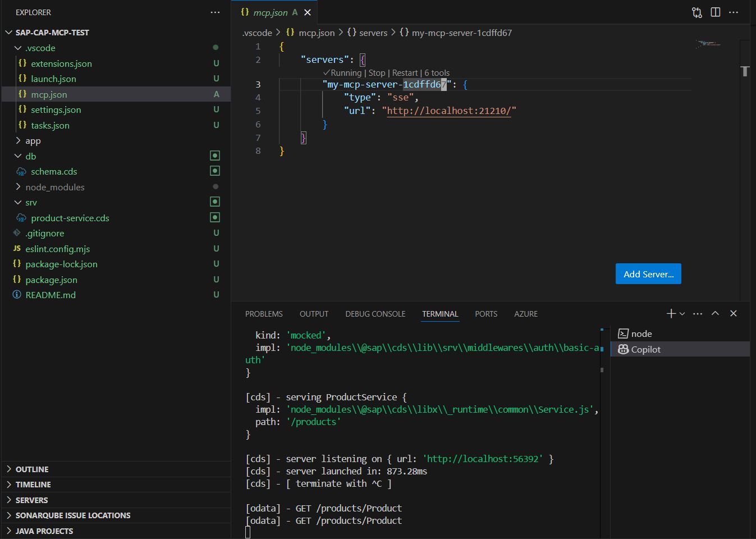
Task: Open terminal panel more actions ellipsis
Action: 698,314
